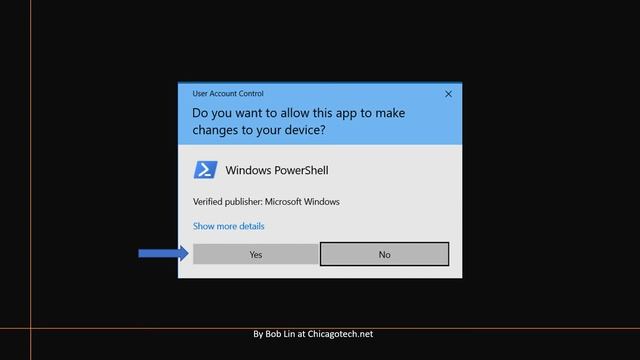
Task: Open the Show more details link
Action: 228,226
